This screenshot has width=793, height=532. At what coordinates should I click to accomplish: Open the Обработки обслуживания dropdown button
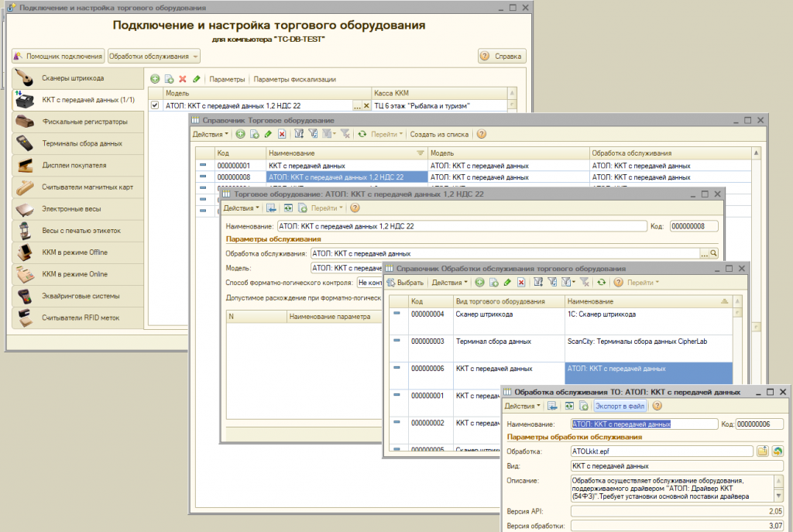click(x=154, y=56)
